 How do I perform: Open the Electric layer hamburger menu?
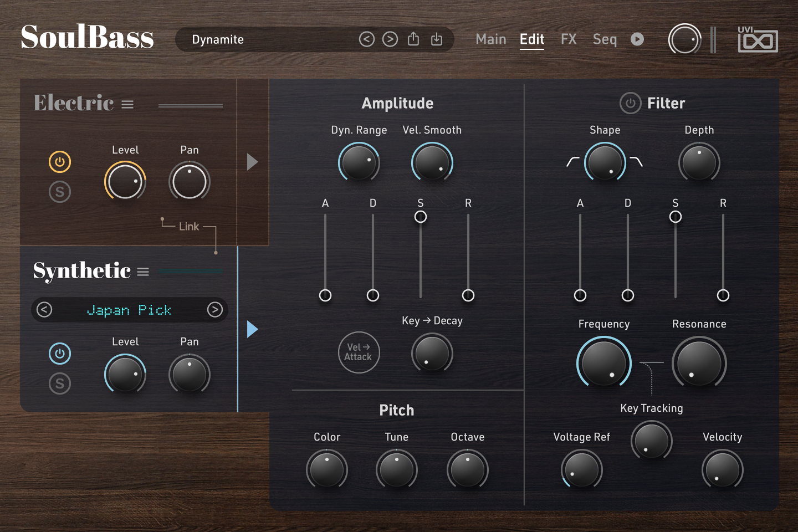tap(127, 105)
